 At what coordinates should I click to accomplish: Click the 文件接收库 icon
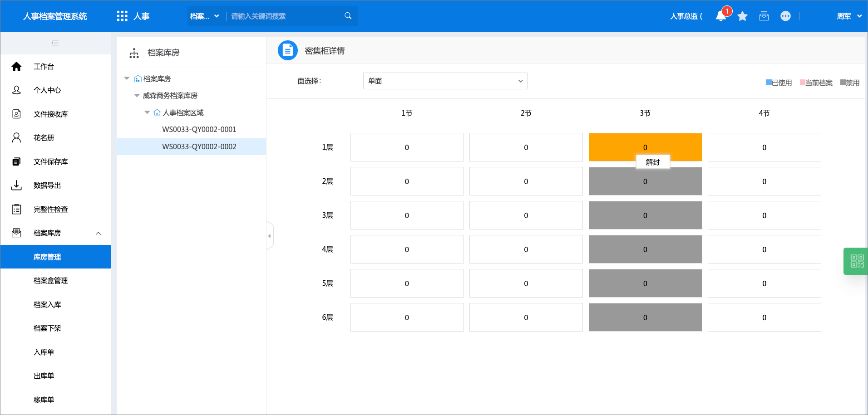(16, 114)
